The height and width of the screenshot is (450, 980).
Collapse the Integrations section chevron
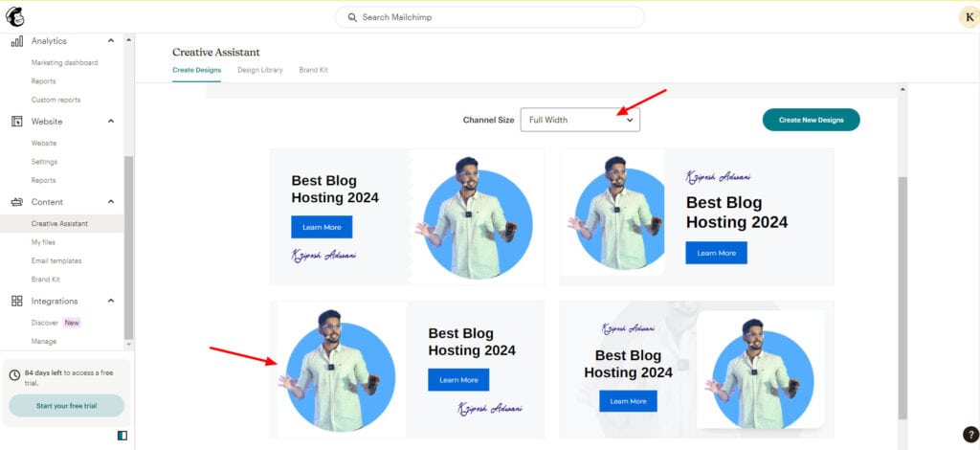[111, 301]
